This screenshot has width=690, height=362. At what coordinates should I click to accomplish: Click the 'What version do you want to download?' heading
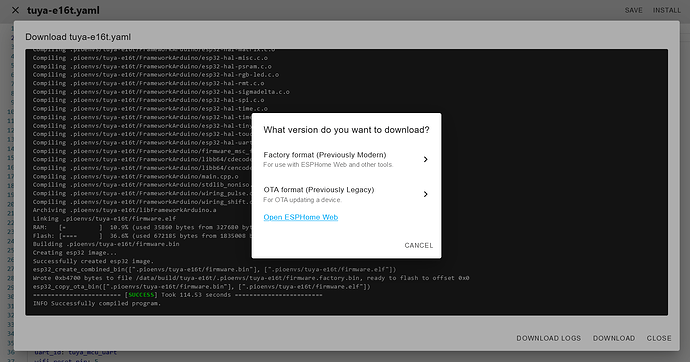(346, 130)
